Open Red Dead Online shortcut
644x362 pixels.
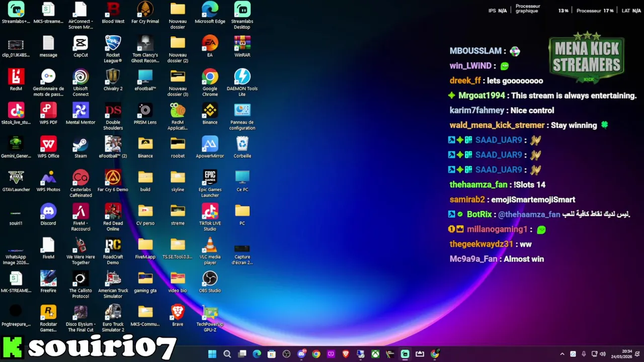point(113,218)
